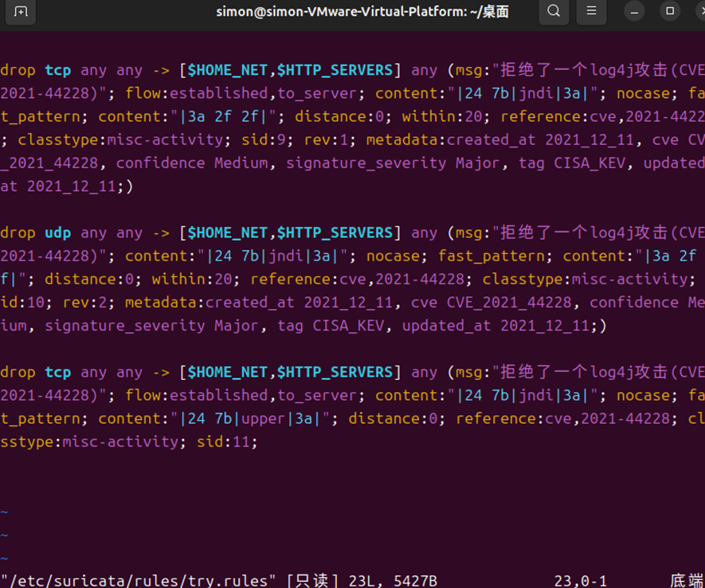705x588 pixels.
Task: Click rev:2 in the udp rule
Action: [x=84, y=303]
